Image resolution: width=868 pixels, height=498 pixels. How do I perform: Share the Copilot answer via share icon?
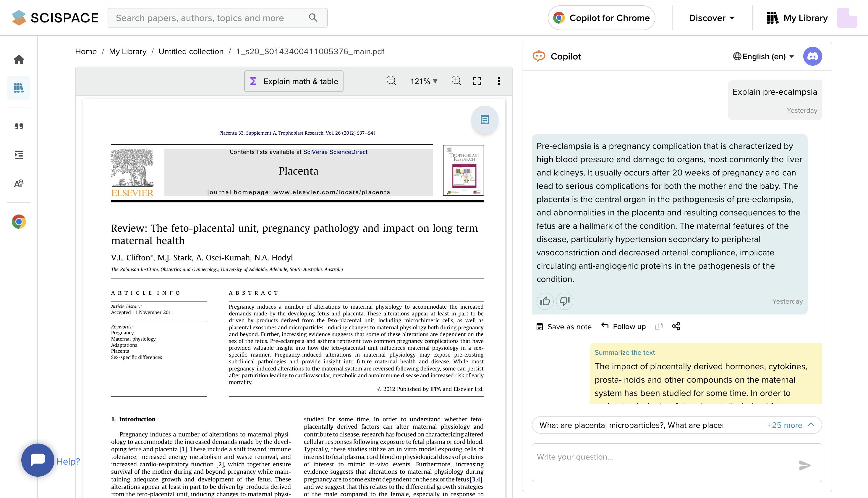click(x=676, y=326)
